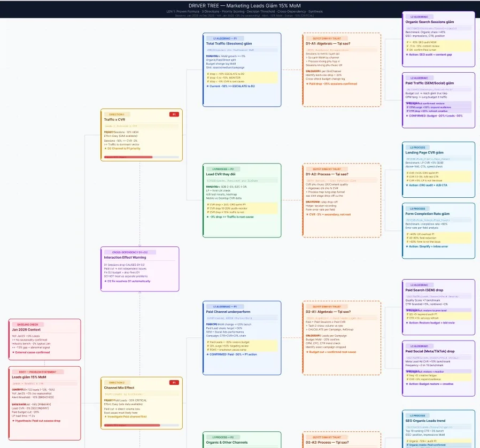Open the D1-A2: Process — Tại sao? card

[x=342, y=200]
